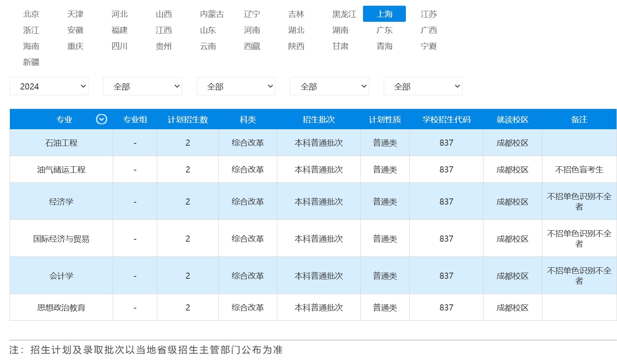
Task: Switch to 陕西 province
Action: pyautogui.click(x=296, y=46)
